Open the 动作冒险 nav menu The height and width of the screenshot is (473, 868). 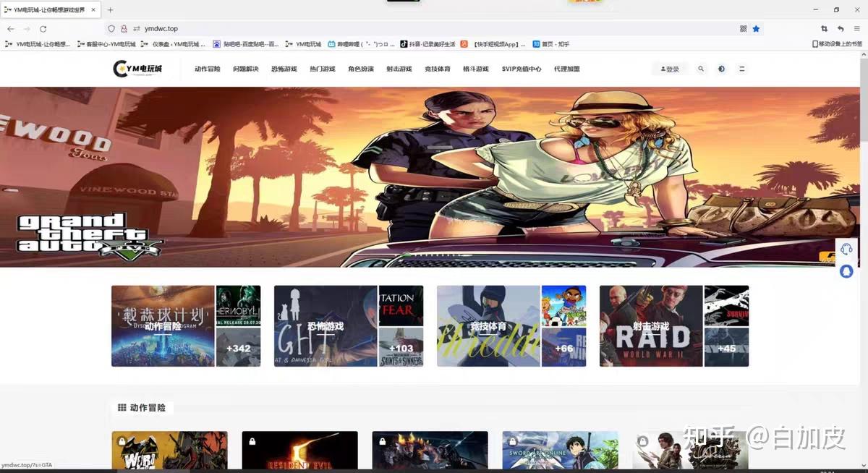point(208,69)
